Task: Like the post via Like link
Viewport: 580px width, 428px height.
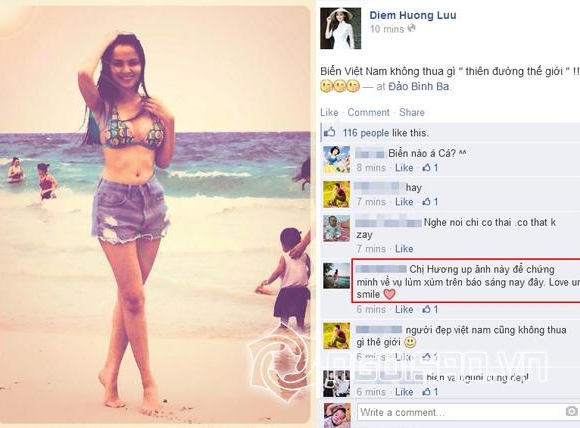Action: [x=329, y=112]
